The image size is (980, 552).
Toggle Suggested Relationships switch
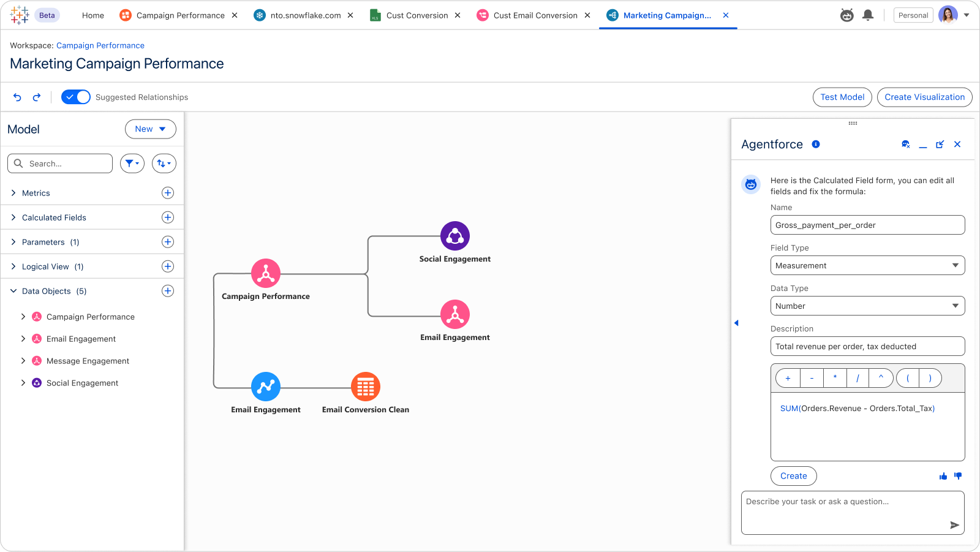click(76, 97)
